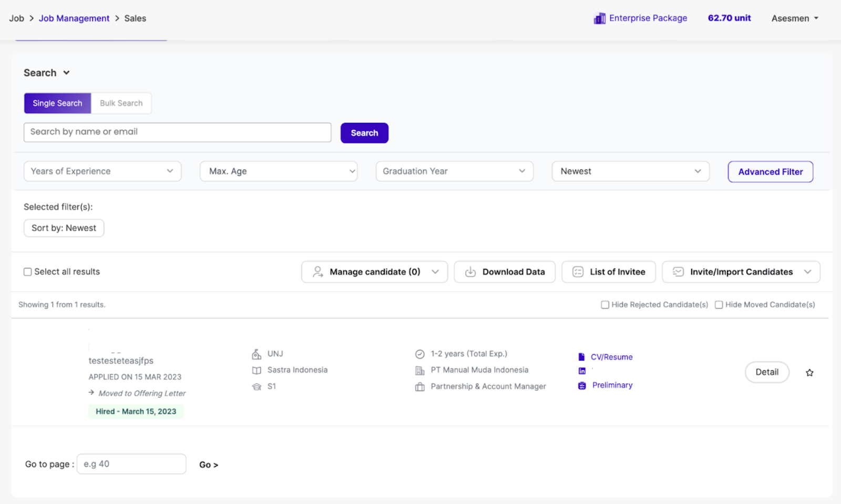
Task: Click the list icon in List of Invitee
Action: tap(578, 272)
